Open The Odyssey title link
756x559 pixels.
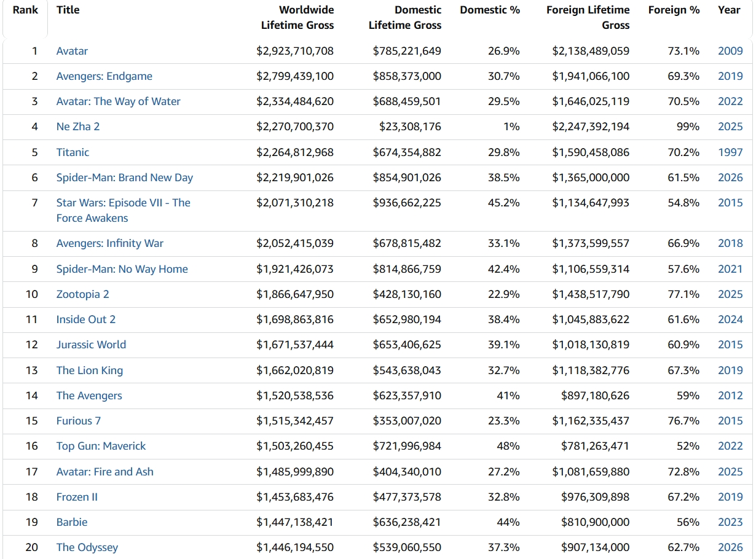click(87, 547)
